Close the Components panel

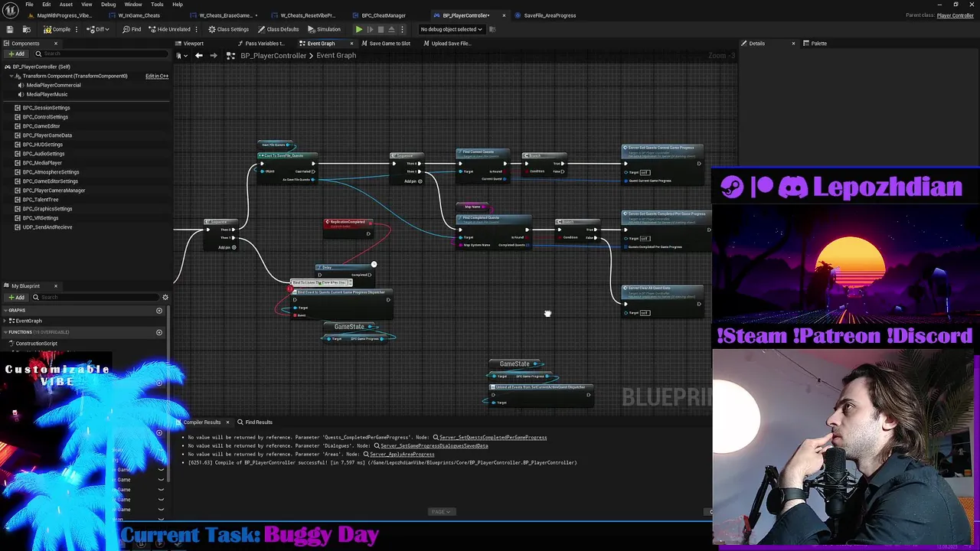point(55,43)
